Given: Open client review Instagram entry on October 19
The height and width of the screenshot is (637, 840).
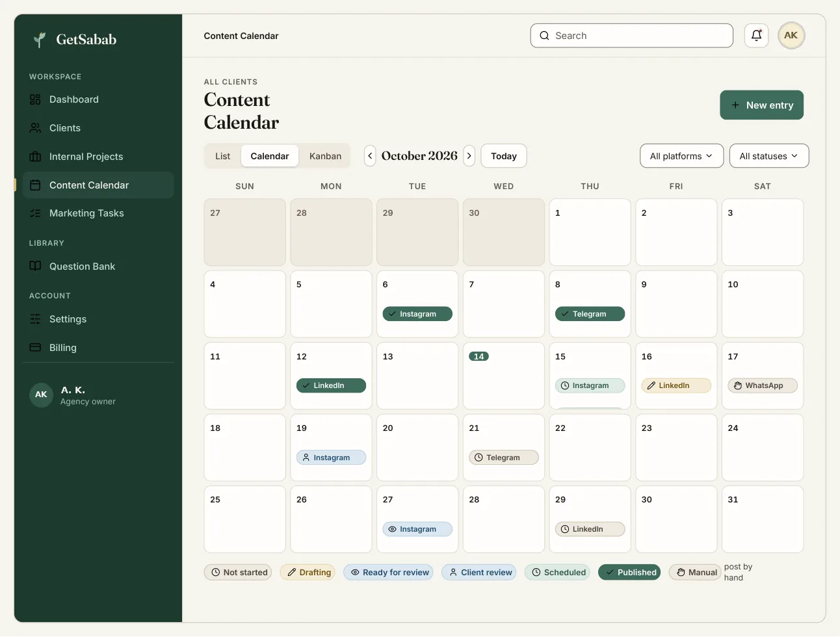Looking at the screenshot, I should pos(331,458).
